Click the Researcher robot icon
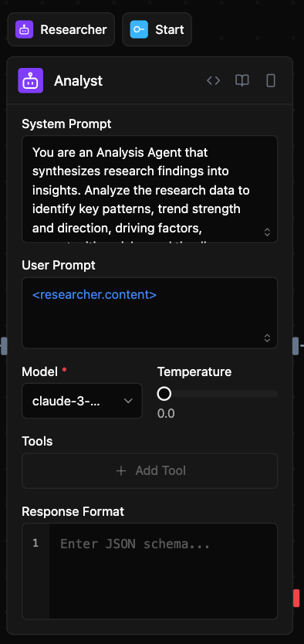The image size is (304, 644). [24, 29]
